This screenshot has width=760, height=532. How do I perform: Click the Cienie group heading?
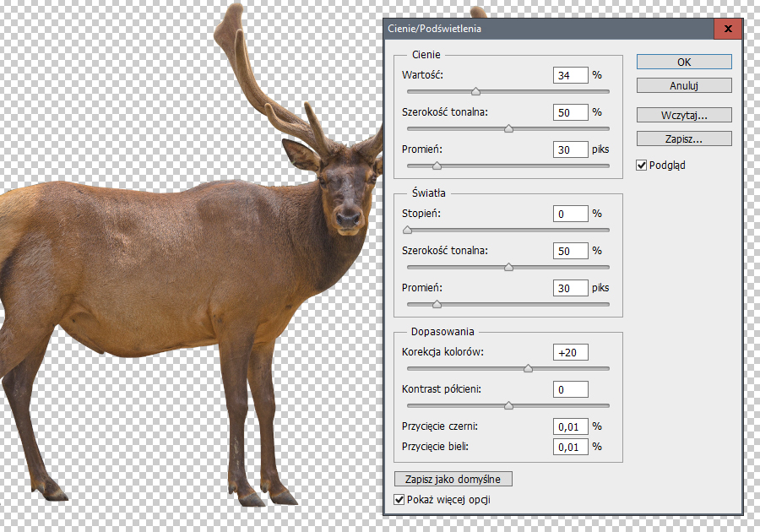[426, 55]
